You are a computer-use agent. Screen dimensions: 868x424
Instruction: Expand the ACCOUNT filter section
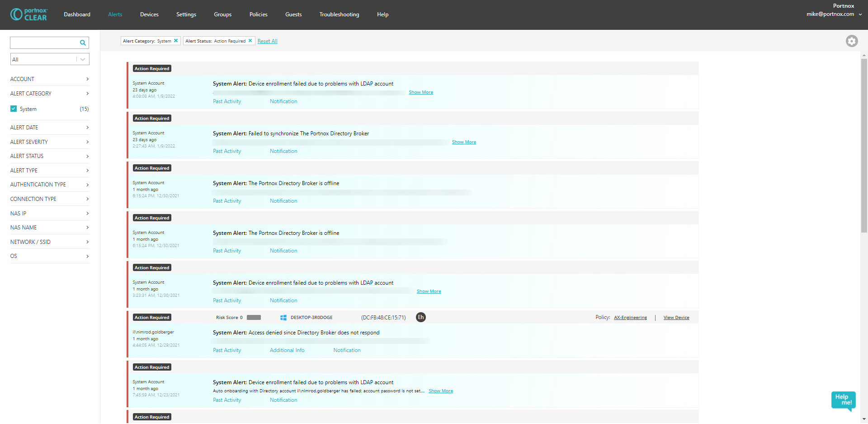[x=50, y=79]
